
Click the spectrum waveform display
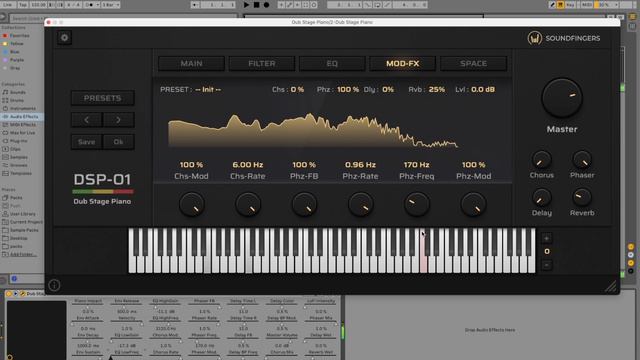coord(313,131)
